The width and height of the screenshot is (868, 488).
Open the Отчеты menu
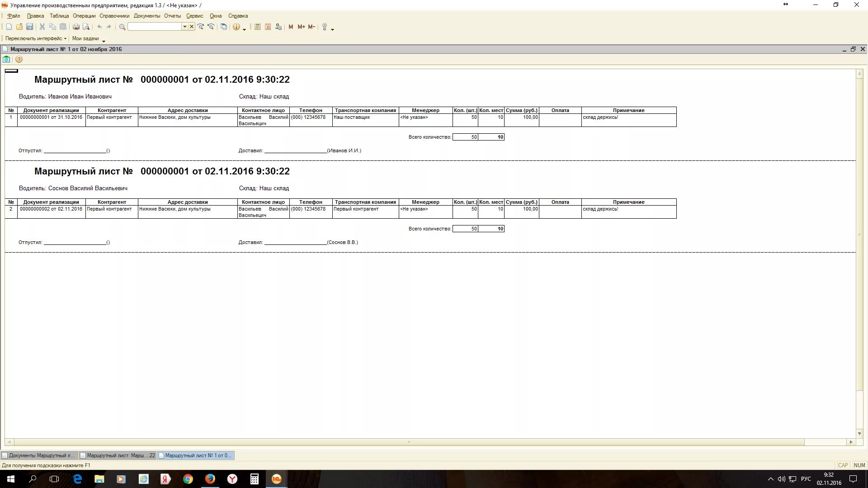click(172, 16)
